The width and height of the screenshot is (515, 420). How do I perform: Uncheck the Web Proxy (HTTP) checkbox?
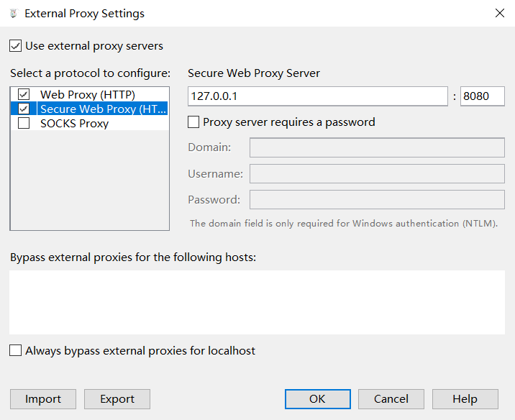pyautogui.click(x=24, y=94)
